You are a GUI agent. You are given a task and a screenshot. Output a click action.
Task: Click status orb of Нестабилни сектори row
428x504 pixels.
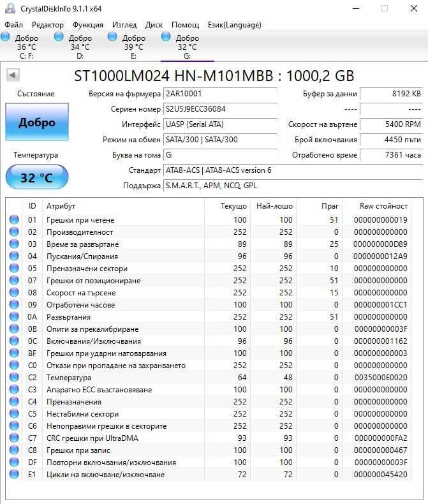click(x=14, y=413)
